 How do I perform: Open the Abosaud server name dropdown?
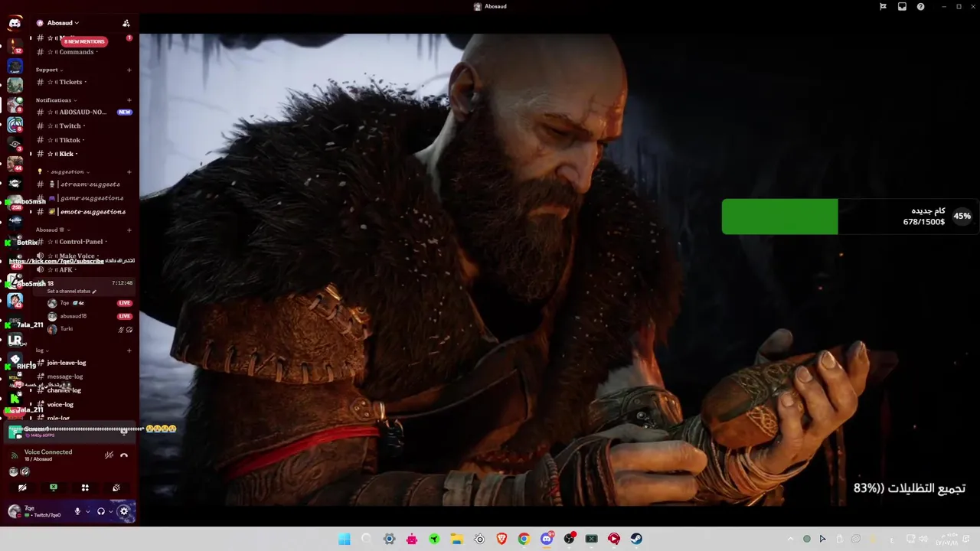61,23
